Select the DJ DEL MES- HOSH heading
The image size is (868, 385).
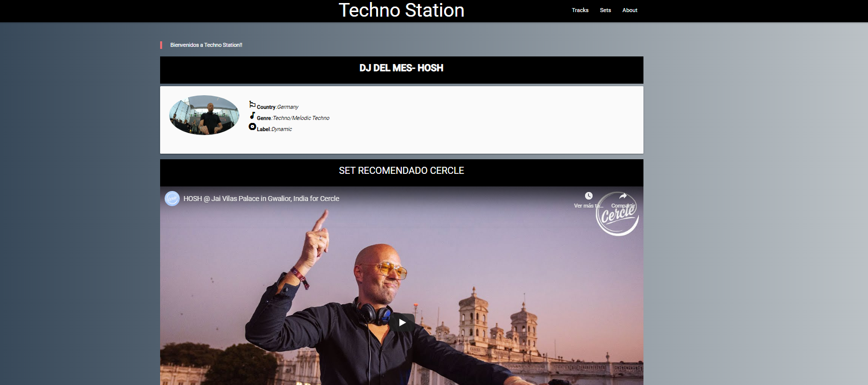click(x=401, y=68)
